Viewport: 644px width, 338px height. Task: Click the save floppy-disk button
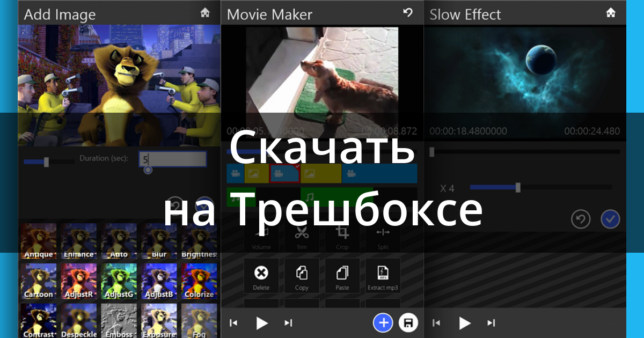408,322
